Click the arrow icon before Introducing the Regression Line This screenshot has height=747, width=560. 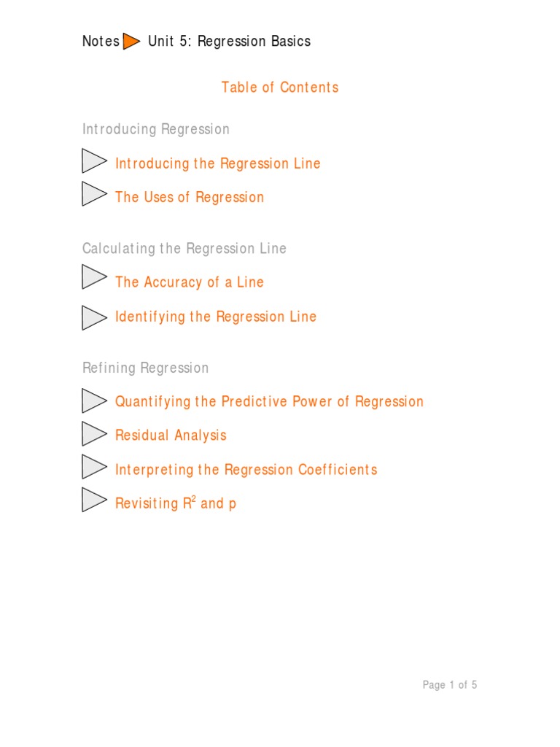tap(93, 161)
